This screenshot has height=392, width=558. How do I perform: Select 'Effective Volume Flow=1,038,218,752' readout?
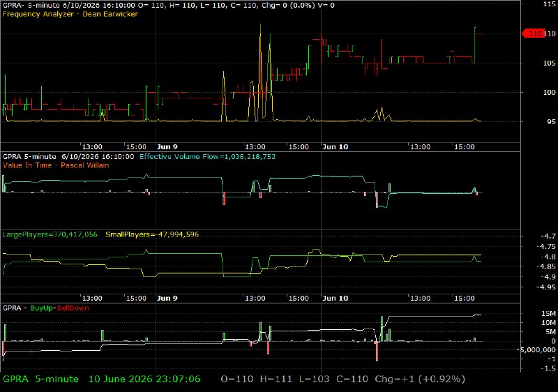click(x=207, y=157)
